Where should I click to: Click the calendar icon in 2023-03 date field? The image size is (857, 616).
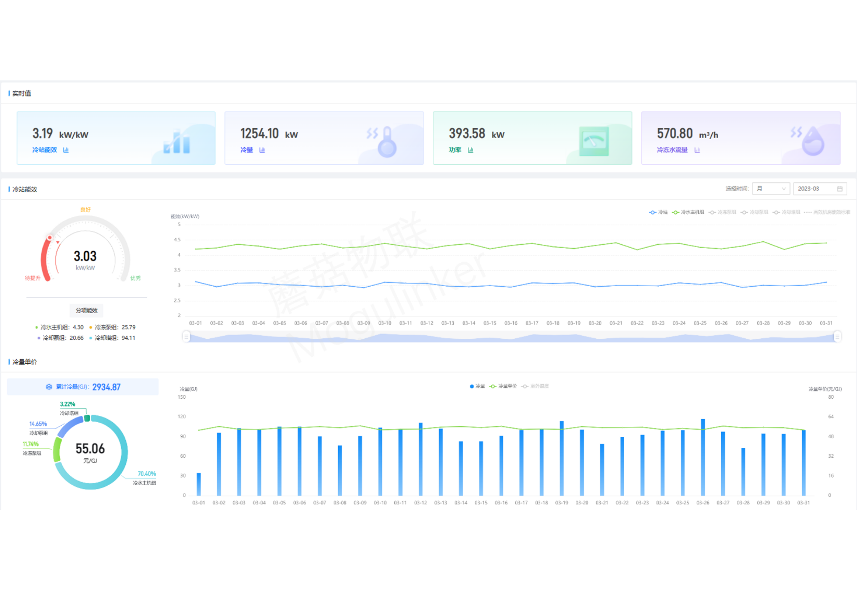(839, 189)
